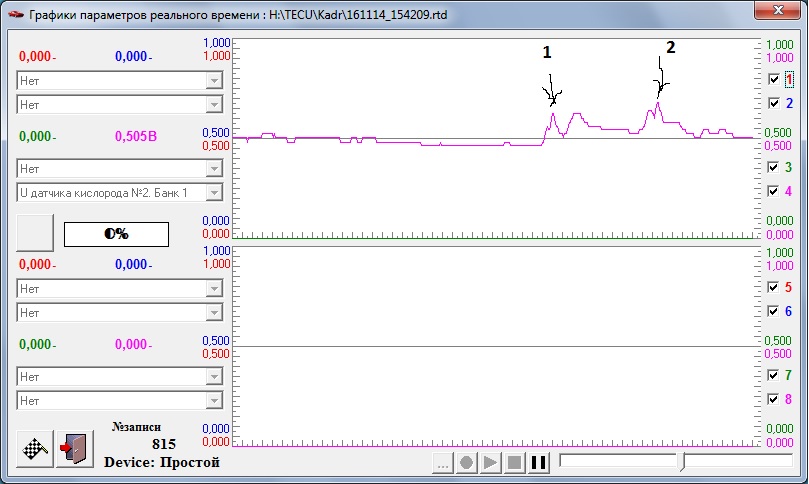Click the checkered flag icon button
The height and width of the screenshot is (484, 809).
pos(35,448)
